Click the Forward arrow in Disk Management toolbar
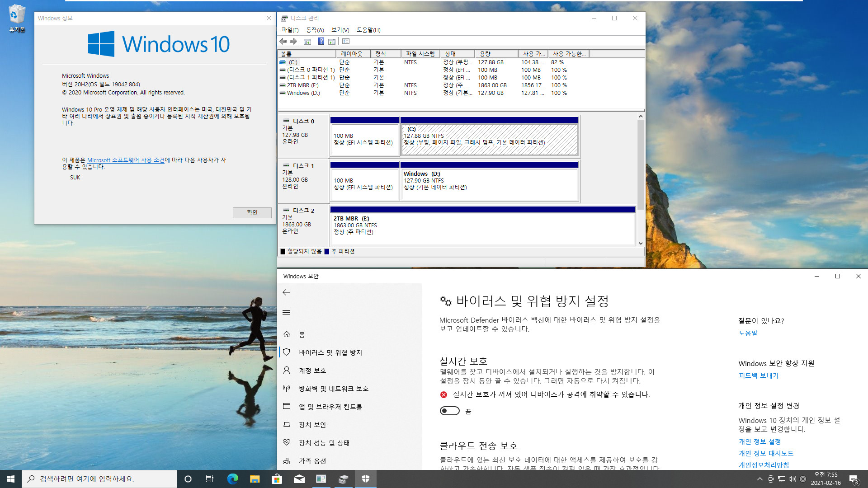 [x=293, y=42]
